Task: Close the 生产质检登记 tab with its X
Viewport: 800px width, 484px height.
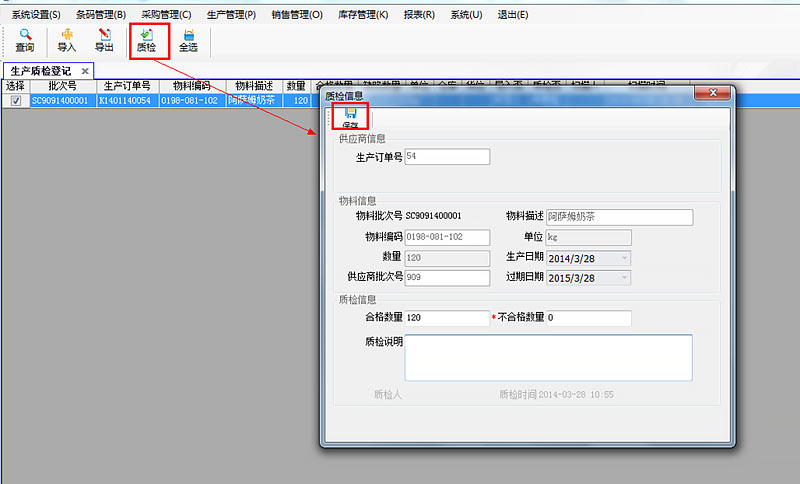Action: pos(85,72)
